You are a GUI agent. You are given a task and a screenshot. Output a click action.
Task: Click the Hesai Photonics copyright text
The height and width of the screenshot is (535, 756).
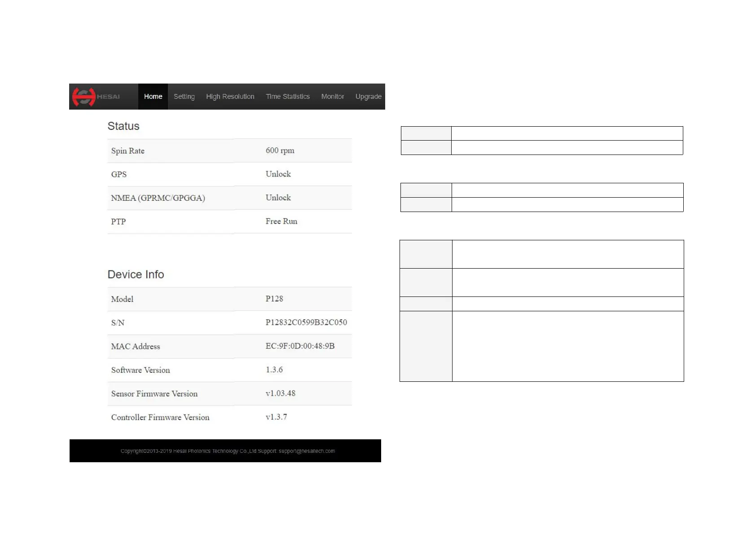[x=189, y=451]
